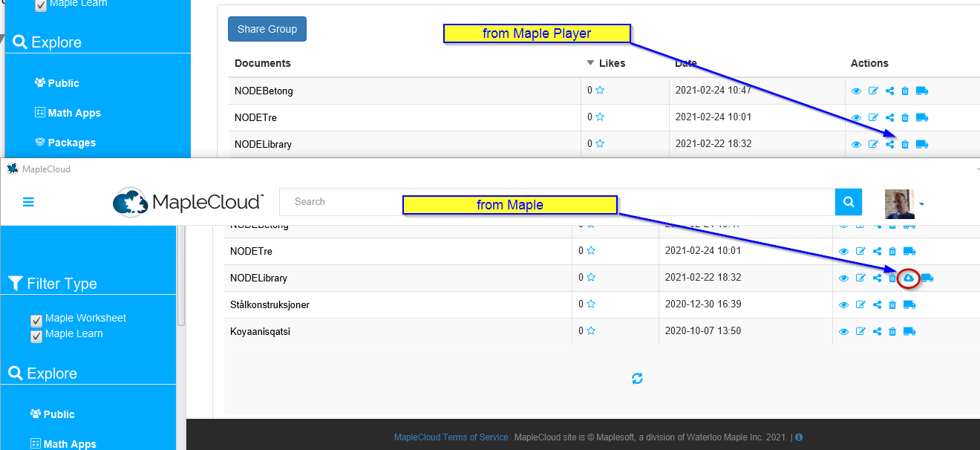View NODELibrary in the background window
This screenshot has width=980, height=450.
pyautogui.click(x=856, y=144)
